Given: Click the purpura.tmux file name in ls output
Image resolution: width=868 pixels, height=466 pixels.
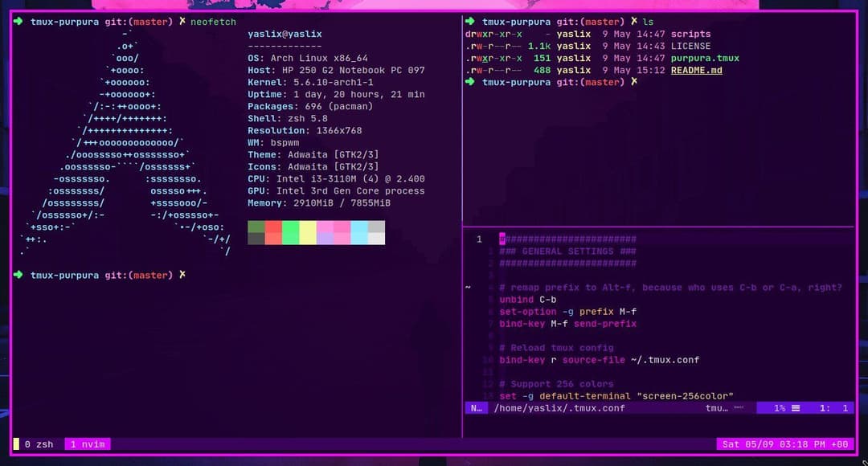Looking at the screenshot, I should coord(705,58).
